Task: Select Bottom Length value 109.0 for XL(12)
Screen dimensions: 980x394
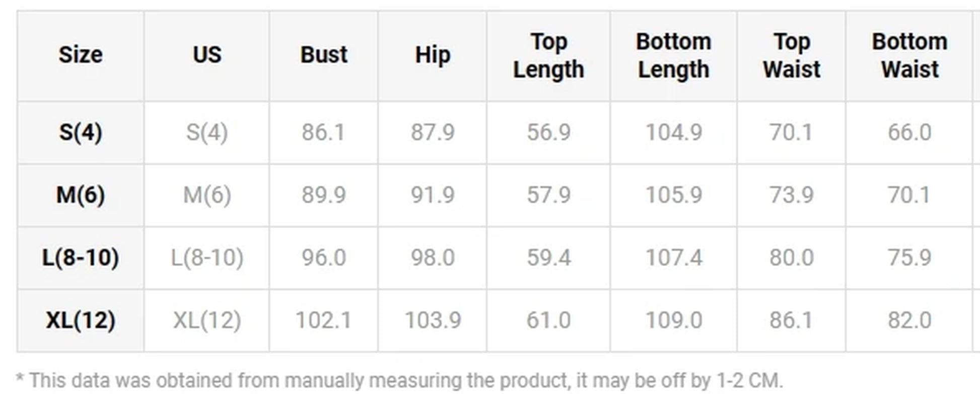Action: [x=674, y=320]
